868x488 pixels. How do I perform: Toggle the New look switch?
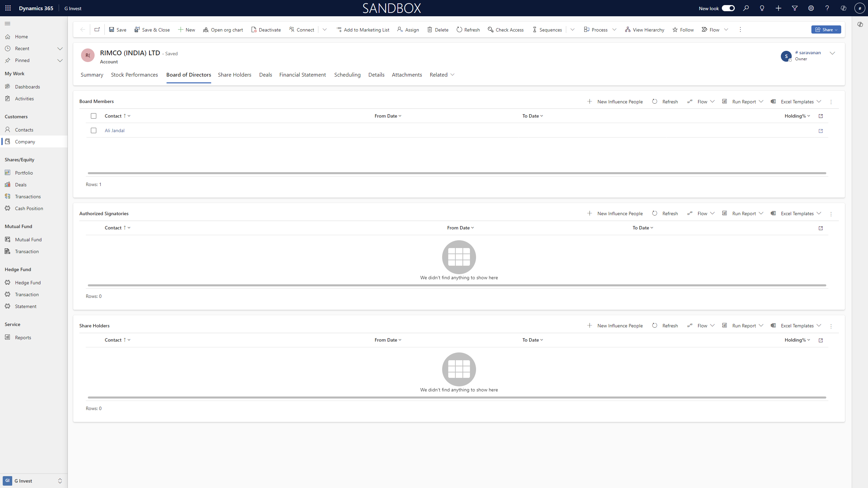(728, 8)
